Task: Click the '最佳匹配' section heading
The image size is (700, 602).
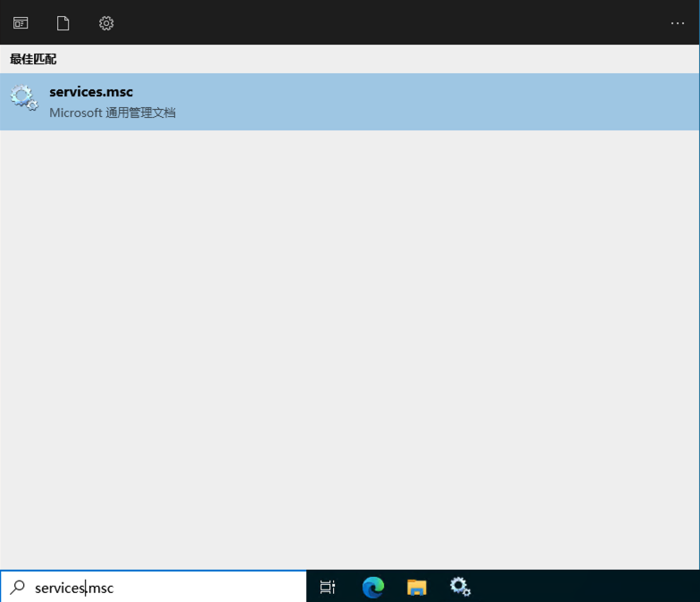Action: [x=33, y=59]
